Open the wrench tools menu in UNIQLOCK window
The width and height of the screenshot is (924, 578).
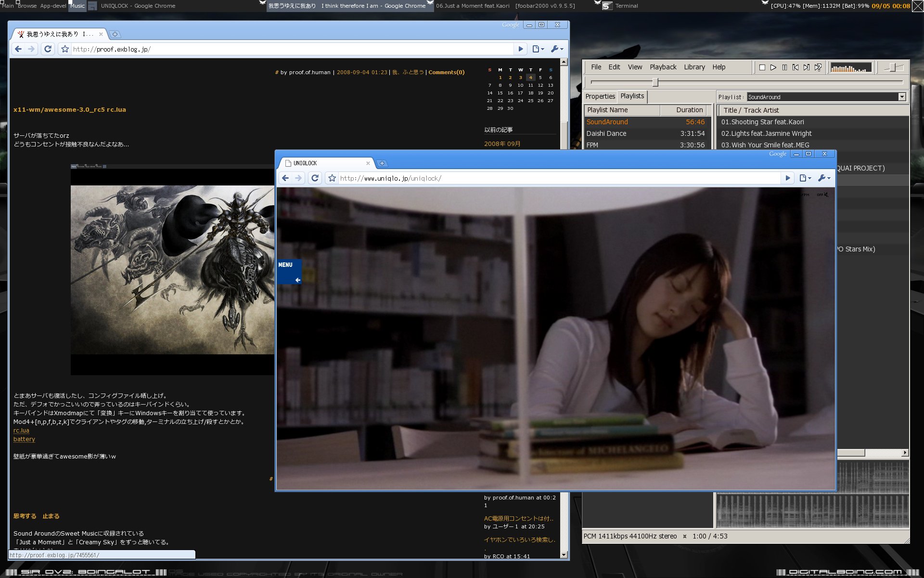824,178
